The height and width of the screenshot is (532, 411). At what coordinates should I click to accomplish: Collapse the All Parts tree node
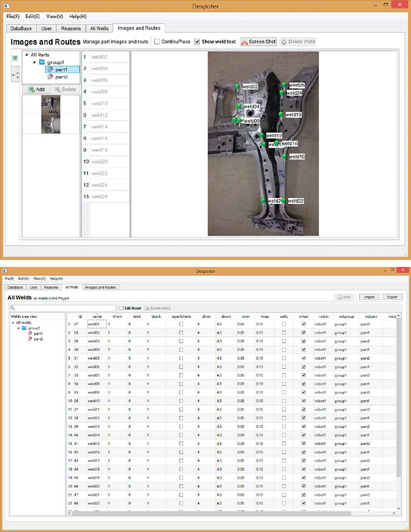click(x=26, y=55)
